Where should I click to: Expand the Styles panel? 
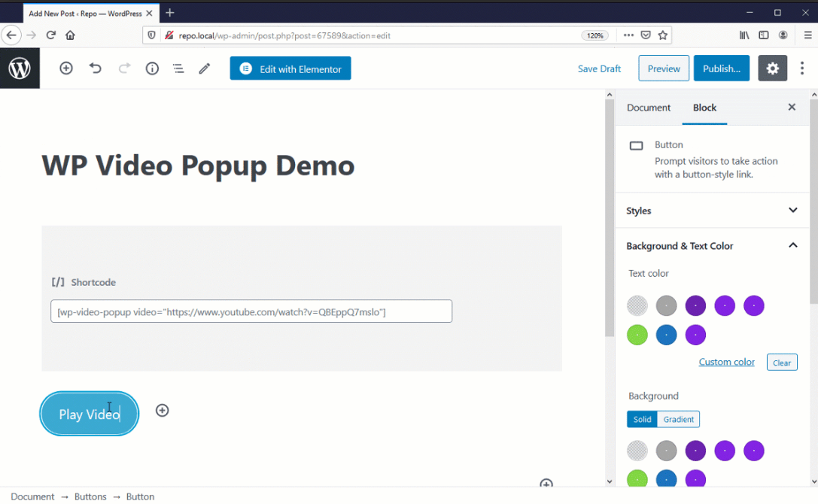coord(792,210)
